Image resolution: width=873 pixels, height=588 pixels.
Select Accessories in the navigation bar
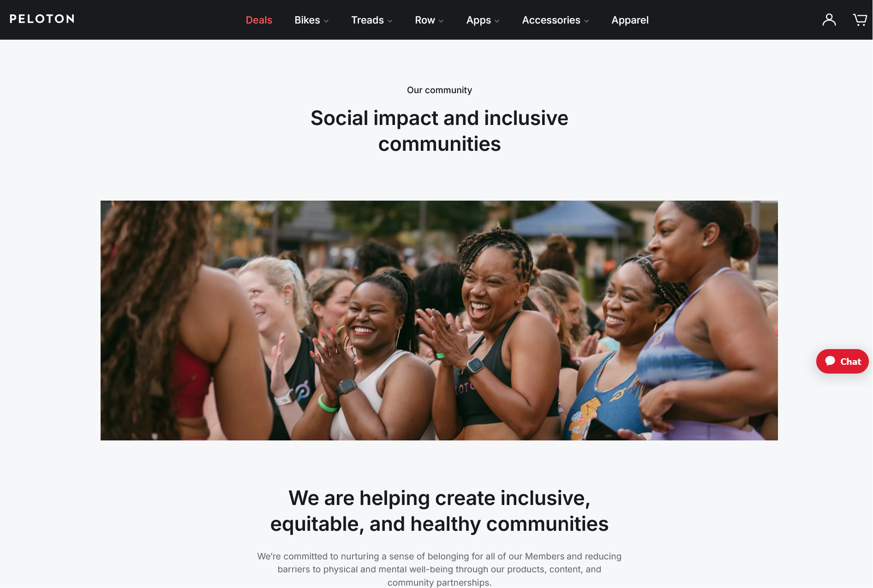[x=551, y=20]
